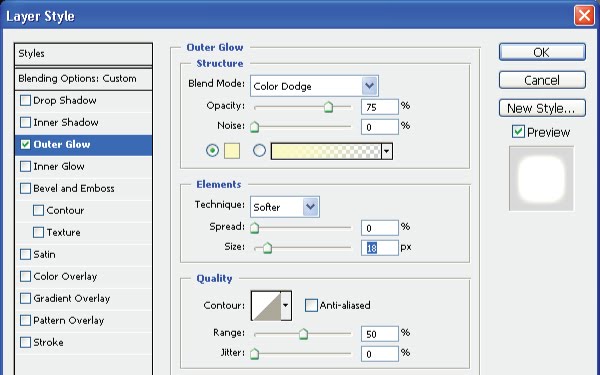Viewport: 600px width, 375px height.
Task: Enable the Satin checkbox
Action: (x=25, y=254)
